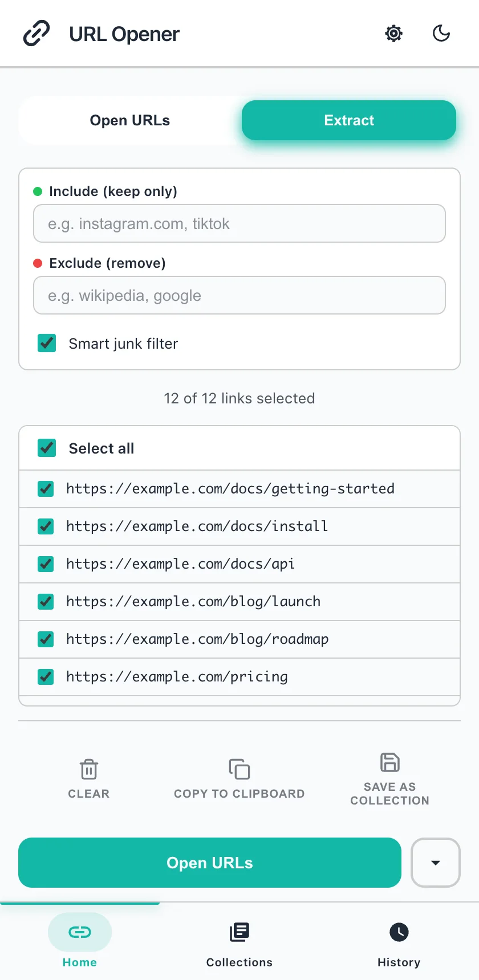479x980 pixels.
Task: Click the SAVE AS COLLECTION label text
Action: coord(390,794)
